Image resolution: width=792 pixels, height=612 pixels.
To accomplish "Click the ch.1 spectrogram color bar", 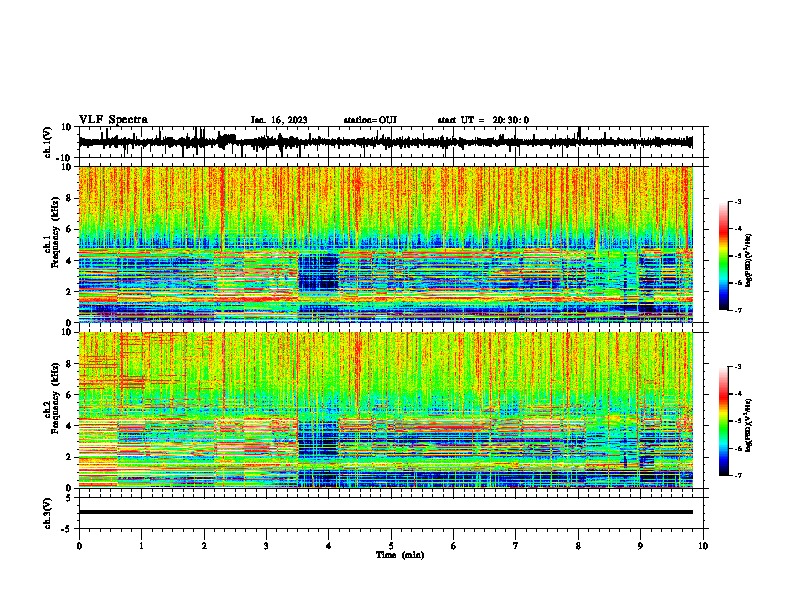I will tap(723, 256).
